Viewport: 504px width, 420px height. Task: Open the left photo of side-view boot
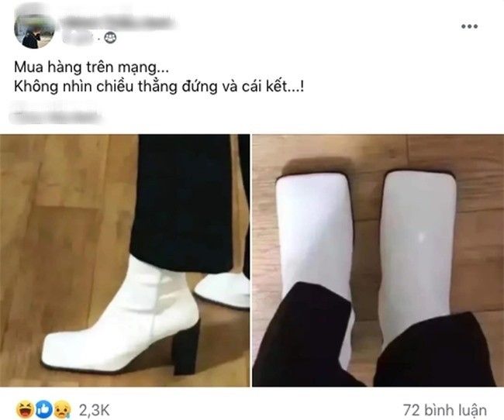tap(125, 260)
